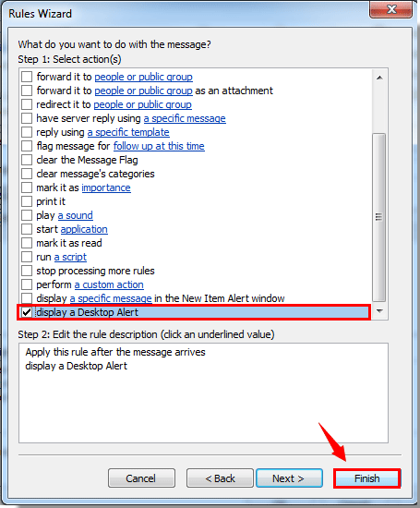Click the 'a script' link
Viewport: 420px width, 508px height.
coord(70,257)
